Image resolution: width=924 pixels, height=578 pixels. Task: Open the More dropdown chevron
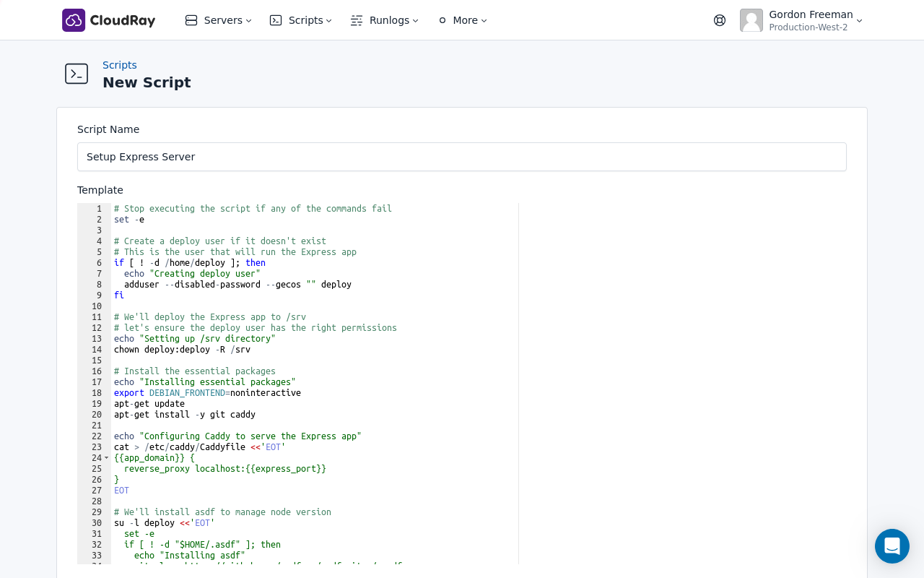483,21
